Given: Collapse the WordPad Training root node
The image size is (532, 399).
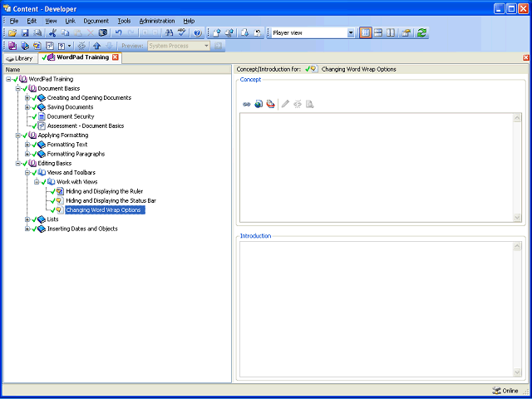Looking at the screenshot, I should click(x=8, y=79).
